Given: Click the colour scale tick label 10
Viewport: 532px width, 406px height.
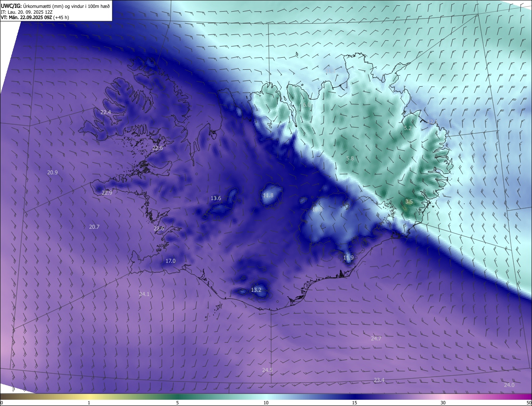Looking at the screenshot, I should pyautogui.click(x=266, y=403).
